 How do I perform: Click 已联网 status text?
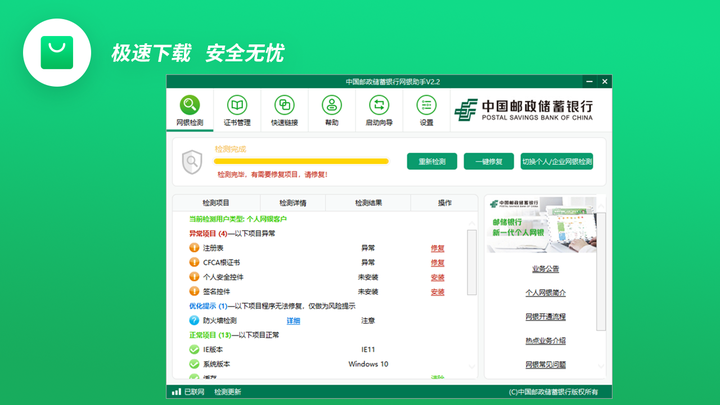click(x=194, y=392)
